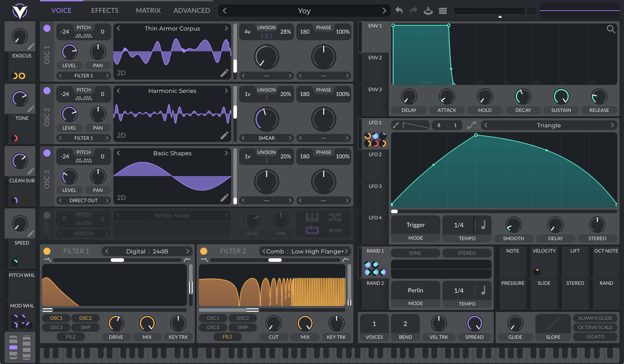Click the LIFT modulation source
624x364 pixels.
575,262
